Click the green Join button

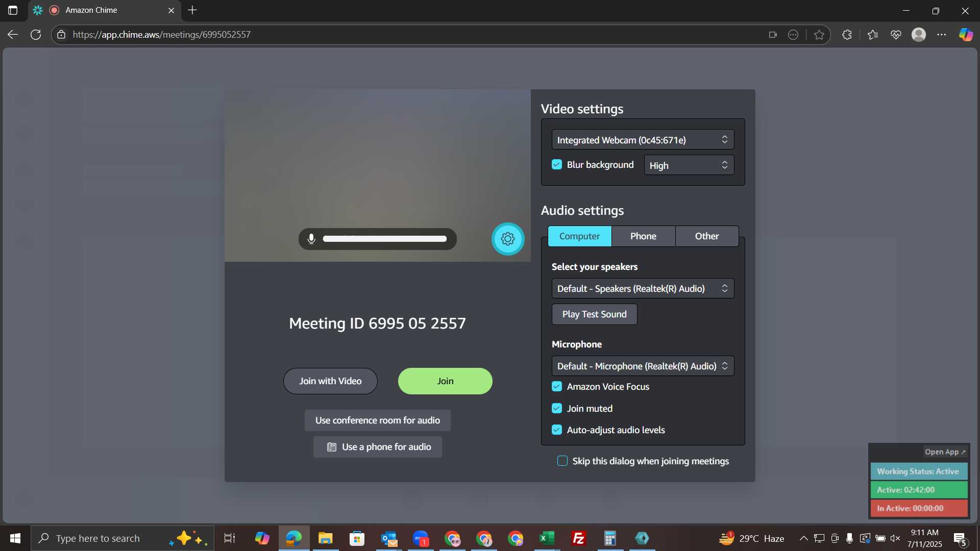pyautogui.click(x=445, y=381)
